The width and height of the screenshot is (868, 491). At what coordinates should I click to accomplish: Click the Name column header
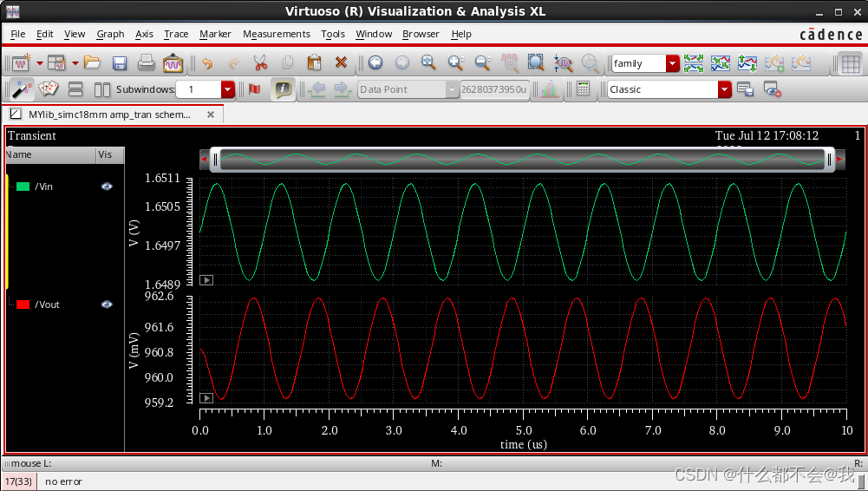[x=50, y=154]
